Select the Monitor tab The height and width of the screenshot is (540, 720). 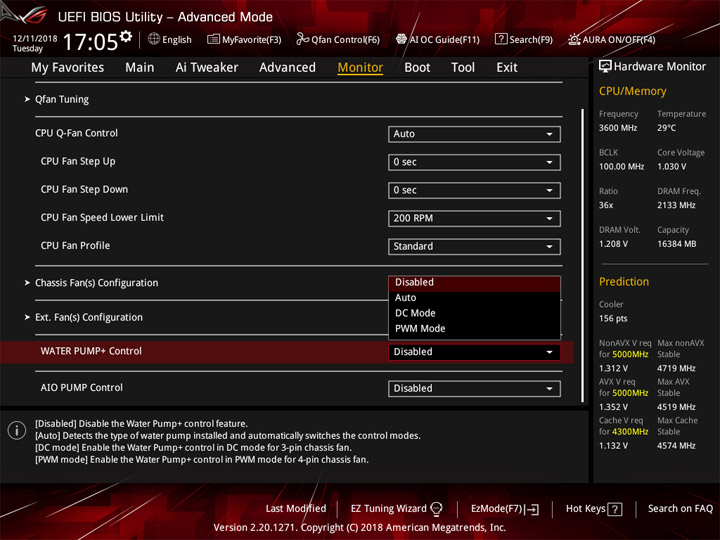click(x=360, y=68)
